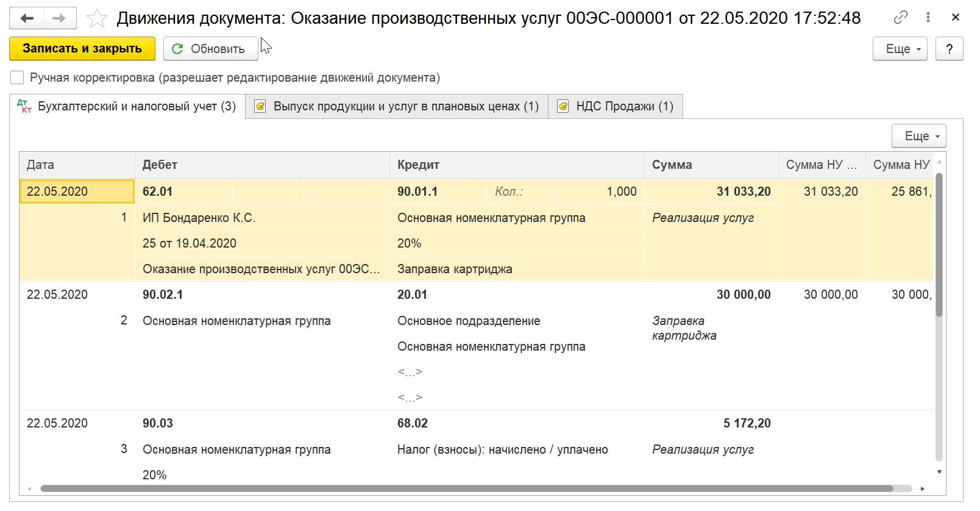The width and height of the screenshot is (980, 511).
Task: Open help with the question mark
Action: [x=949, y=49]
